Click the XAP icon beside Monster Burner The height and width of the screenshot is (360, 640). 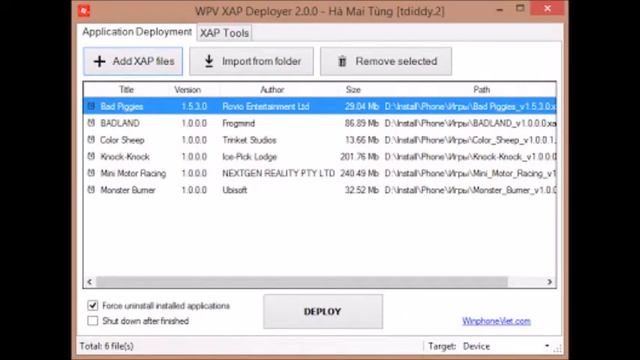[x=91, y=190]
